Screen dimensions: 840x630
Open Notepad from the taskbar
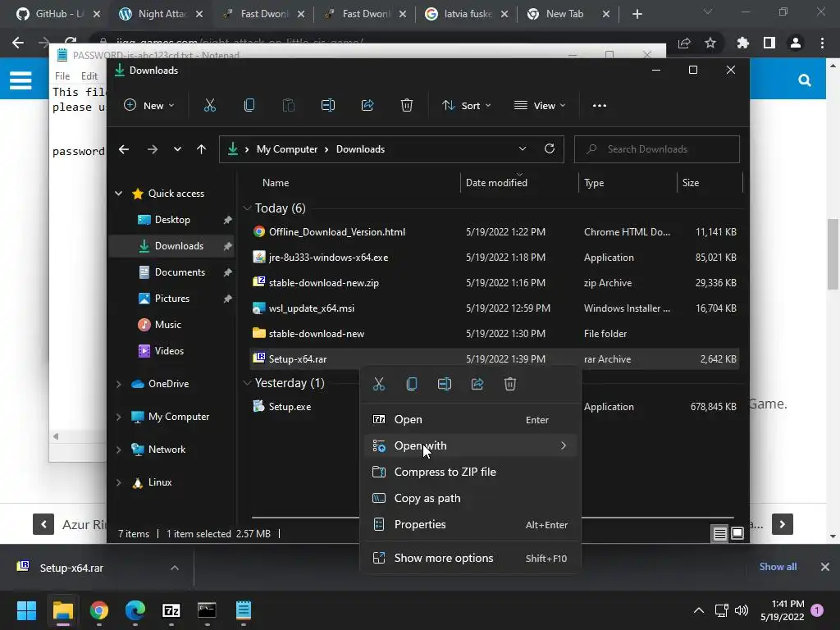pos(243,610)
